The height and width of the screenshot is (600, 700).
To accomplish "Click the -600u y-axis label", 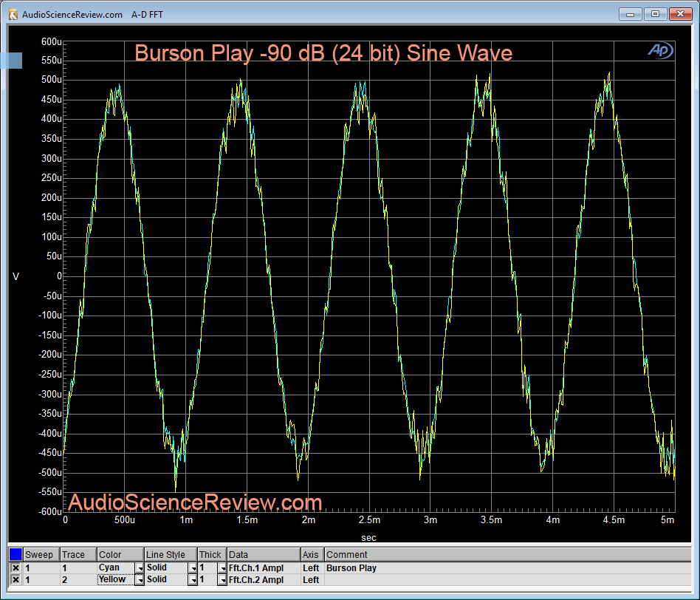I will click(x=50, y=511).
